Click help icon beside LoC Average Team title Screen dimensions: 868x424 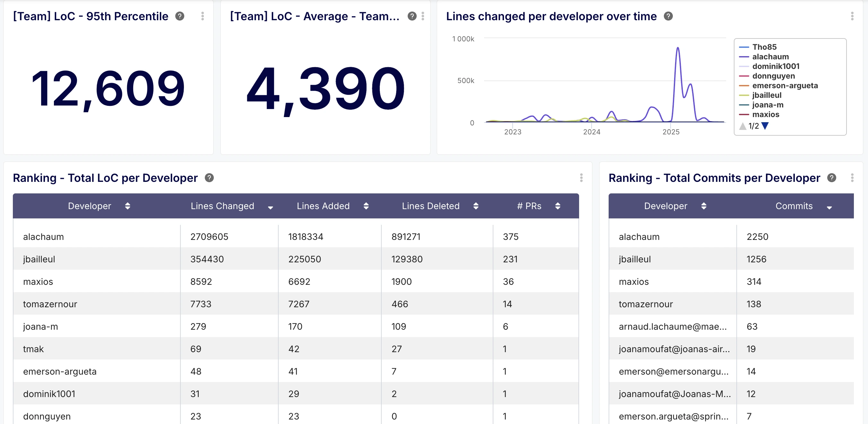(412, 16)
